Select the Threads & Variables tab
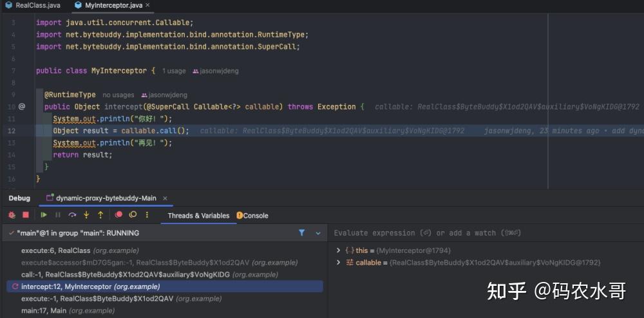Screen dimensions: 644x318 pos(198,216)
